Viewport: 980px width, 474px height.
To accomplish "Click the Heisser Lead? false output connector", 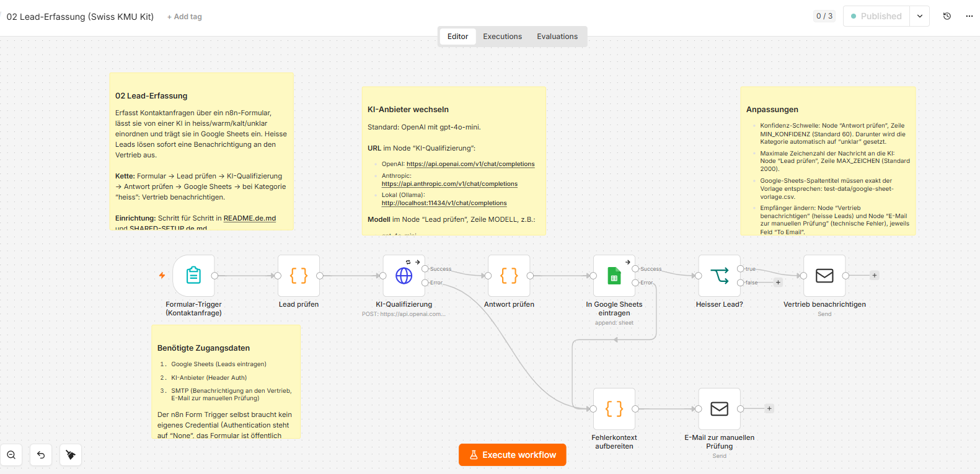I will 741,283.
